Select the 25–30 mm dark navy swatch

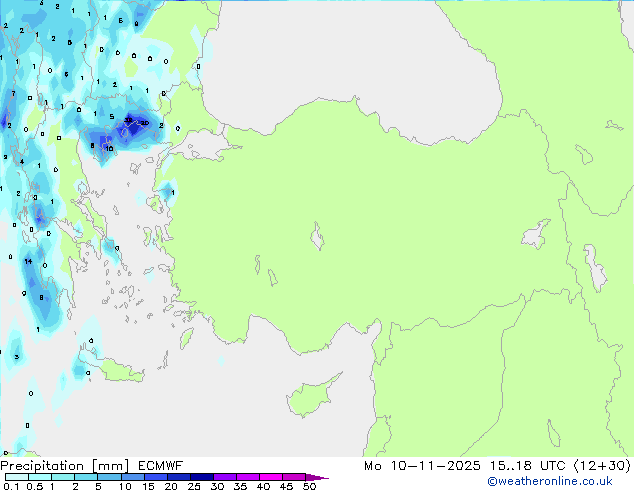(x=201, y=477)
